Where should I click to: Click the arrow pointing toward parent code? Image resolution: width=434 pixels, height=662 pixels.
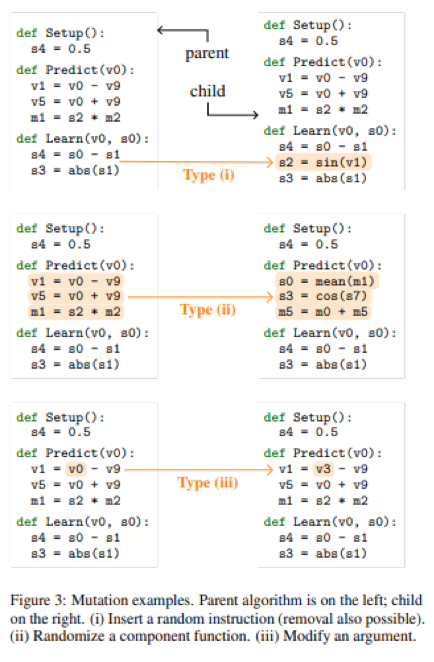183,33
